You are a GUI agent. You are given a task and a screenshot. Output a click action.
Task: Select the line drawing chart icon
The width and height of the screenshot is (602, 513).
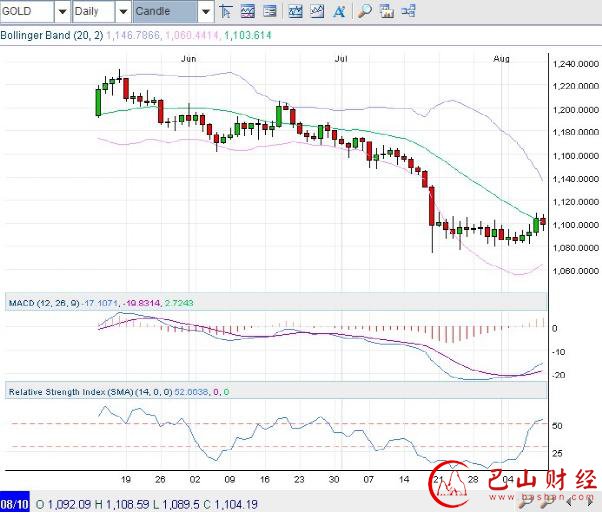tap(317, 11)
